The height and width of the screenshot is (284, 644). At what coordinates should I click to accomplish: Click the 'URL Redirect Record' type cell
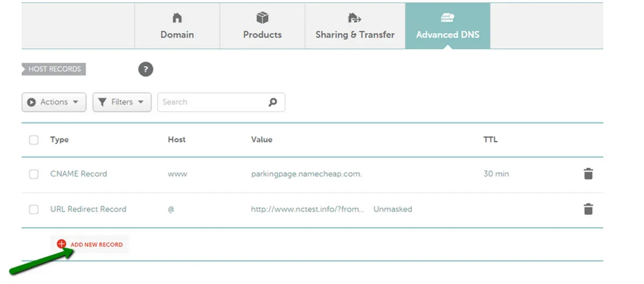88,209
